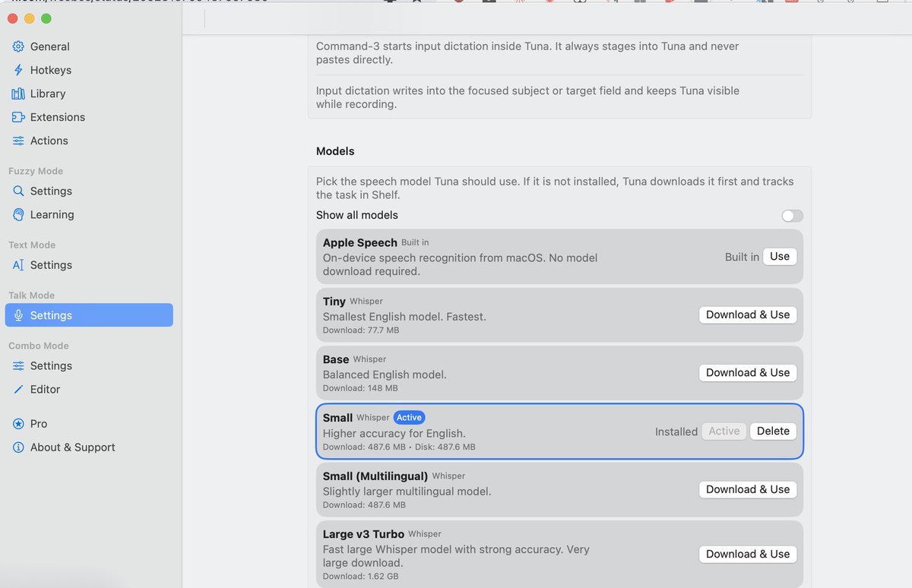
Task: Open Actions via the sliders icon
Action: (18, 141)
